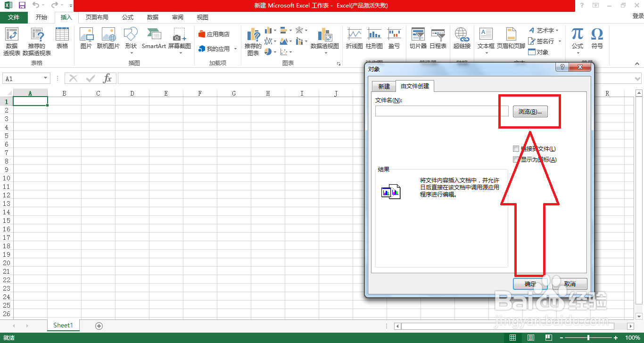
Task: Switch to the Formulas (公式) ribbon tab
Action: tap(128, 17)
